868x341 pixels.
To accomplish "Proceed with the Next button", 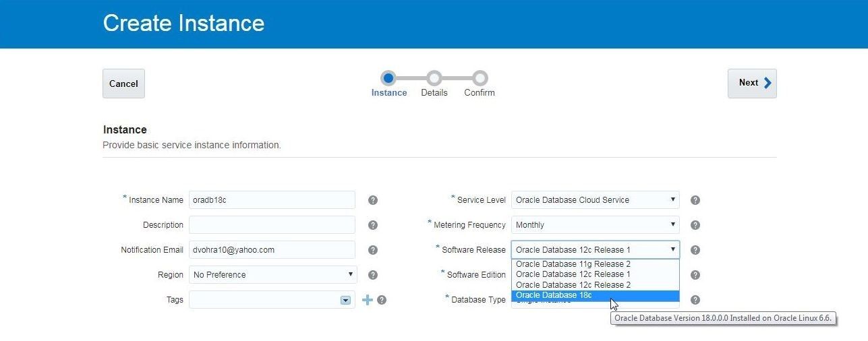I will pyautogui.click(x=752, y=83).
